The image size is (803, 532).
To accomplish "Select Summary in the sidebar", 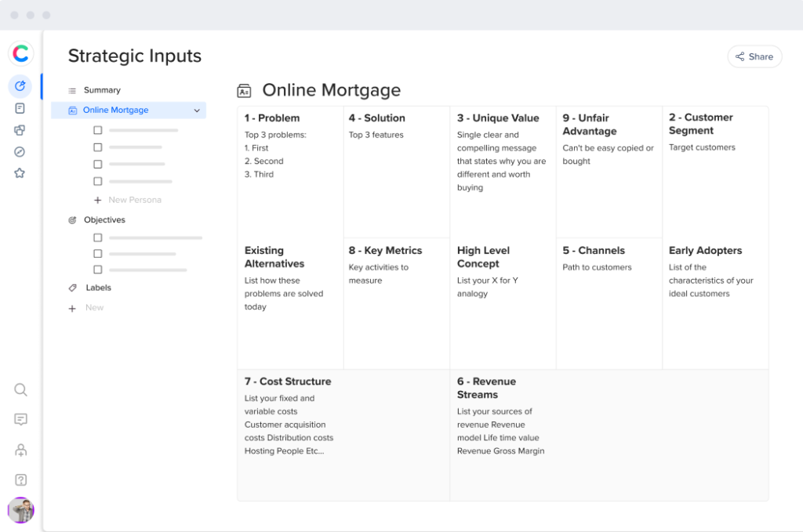I will pyautogui.click(x=100, y=89).
